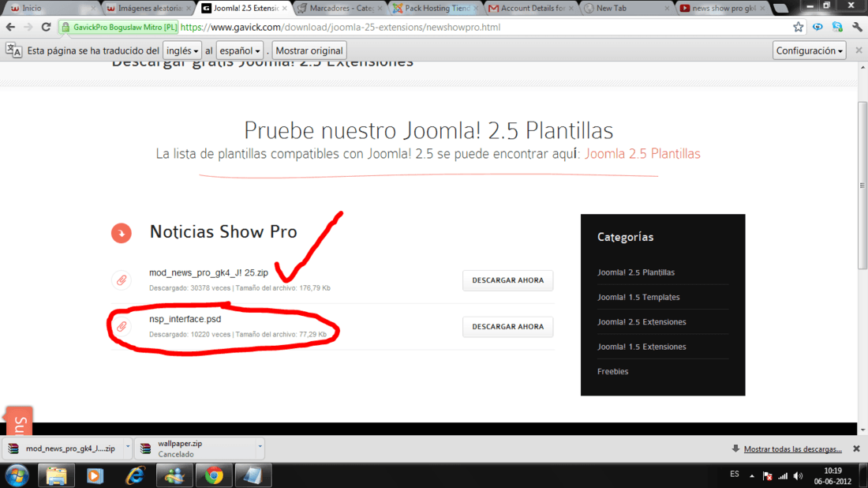Open the options arrow for mod_news_pro_gk4 download
This screenshot has width=868, height=488.
click(x=127, y=446)
